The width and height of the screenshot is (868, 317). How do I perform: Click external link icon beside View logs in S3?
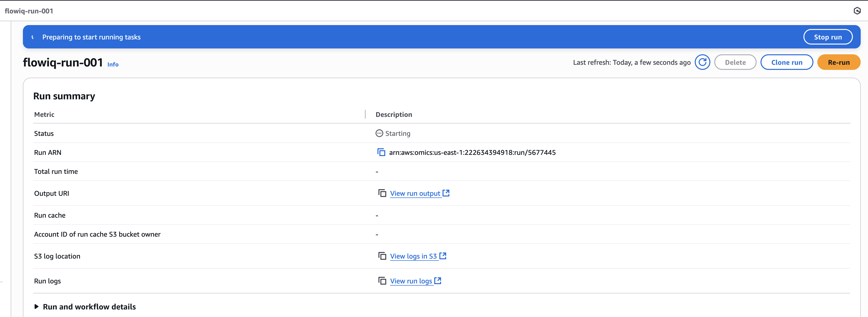click(443, 256)
